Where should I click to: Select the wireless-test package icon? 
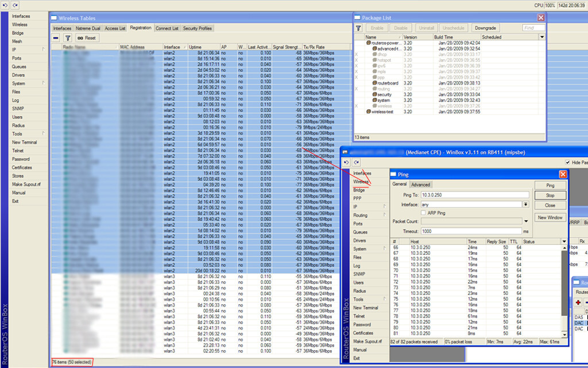[369, 112]
